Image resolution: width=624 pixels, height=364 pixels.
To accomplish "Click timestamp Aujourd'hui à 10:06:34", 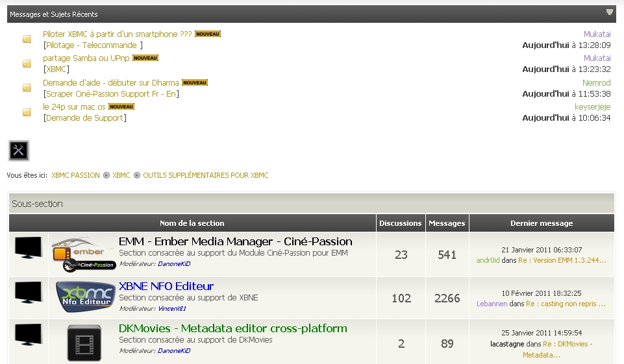I will pyautogui.click(x=566, y=117).
